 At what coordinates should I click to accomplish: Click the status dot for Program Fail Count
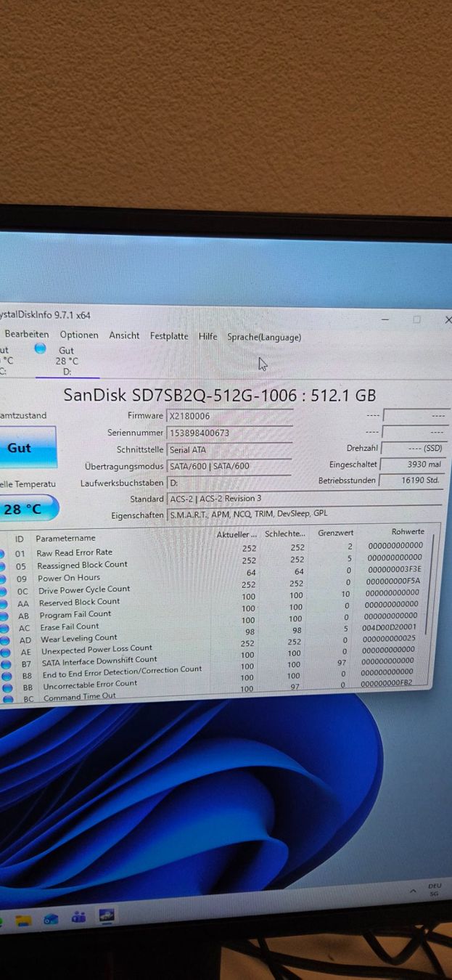[x=4, y=615]
